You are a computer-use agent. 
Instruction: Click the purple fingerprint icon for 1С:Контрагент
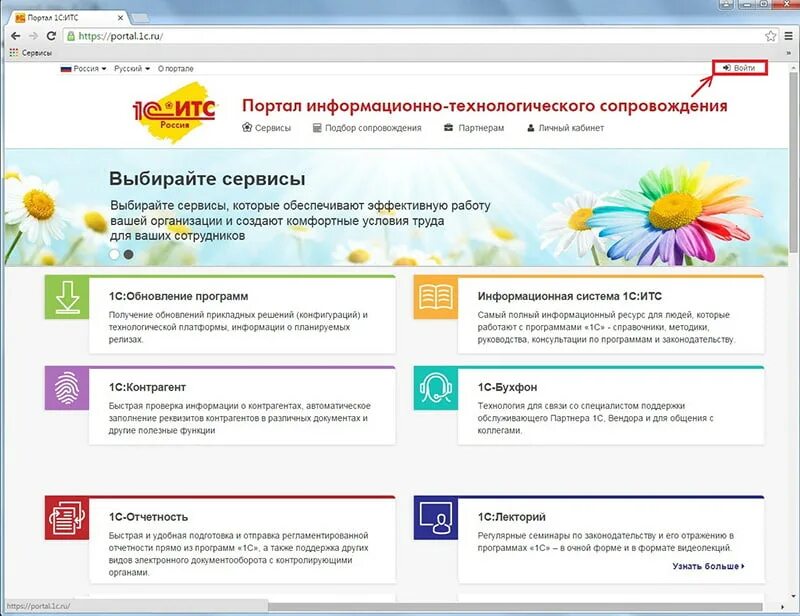click(x=67, y=388)
